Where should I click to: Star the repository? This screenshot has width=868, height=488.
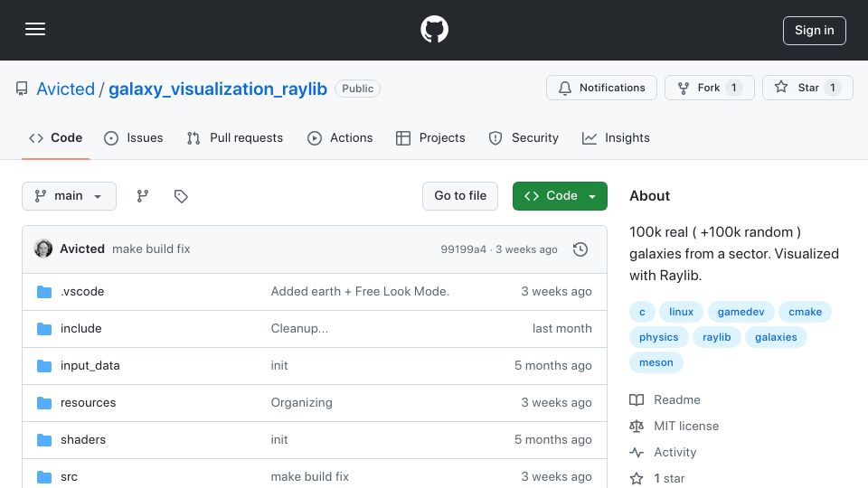pos(807,88)
